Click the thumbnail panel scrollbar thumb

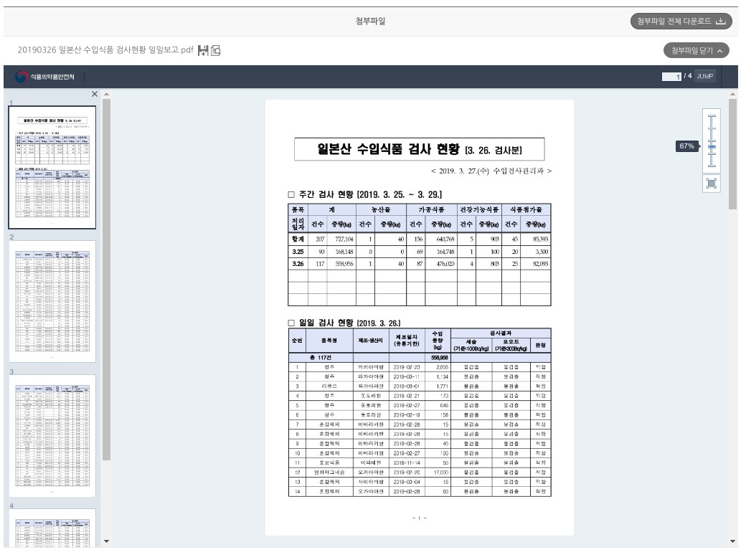click(x=107, y=280)
